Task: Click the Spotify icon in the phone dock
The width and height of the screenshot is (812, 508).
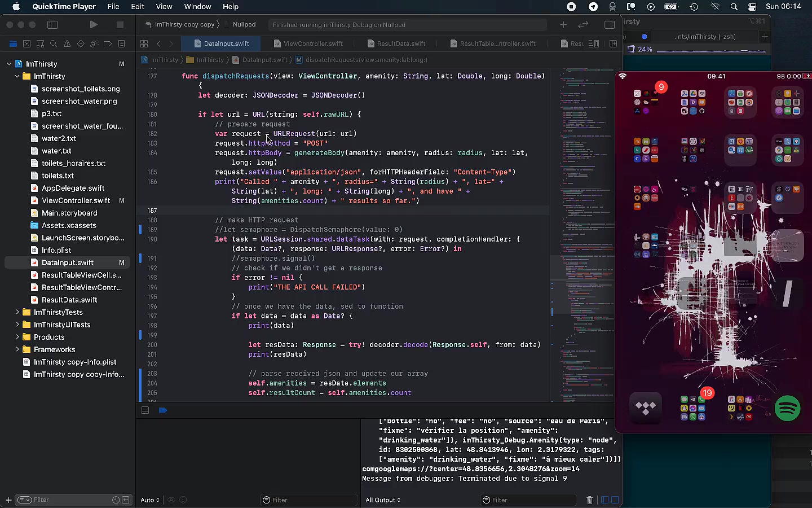Action: 787,408
